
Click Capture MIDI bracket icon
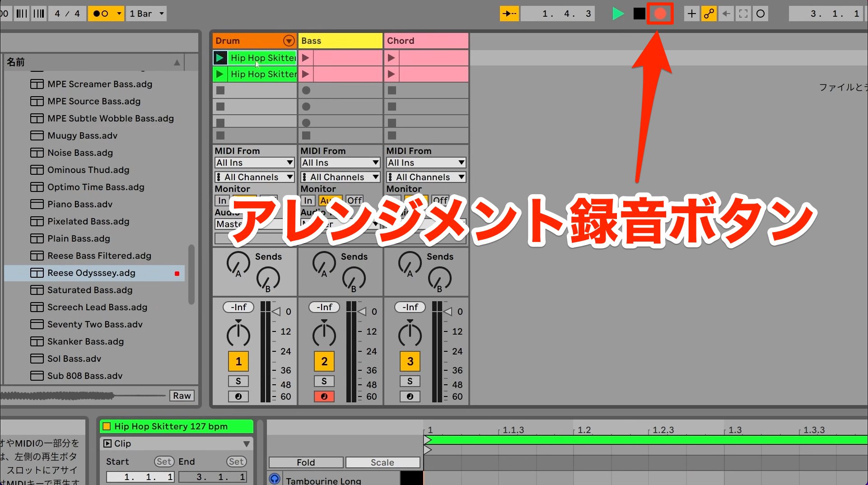point(743,14)
